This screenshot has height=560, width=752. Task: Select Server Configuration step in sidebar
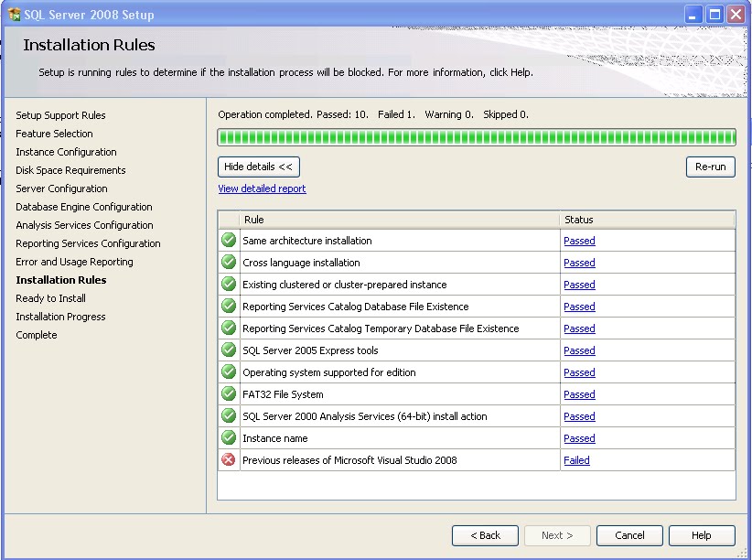pos(61,188)
